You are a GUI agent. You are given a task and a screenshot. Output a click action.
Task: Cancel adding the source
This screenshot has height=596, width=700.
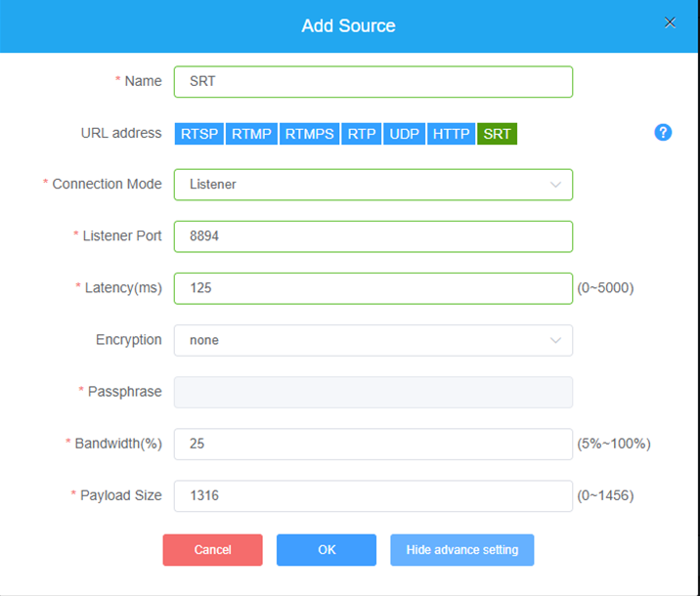[x=212, y=550]
